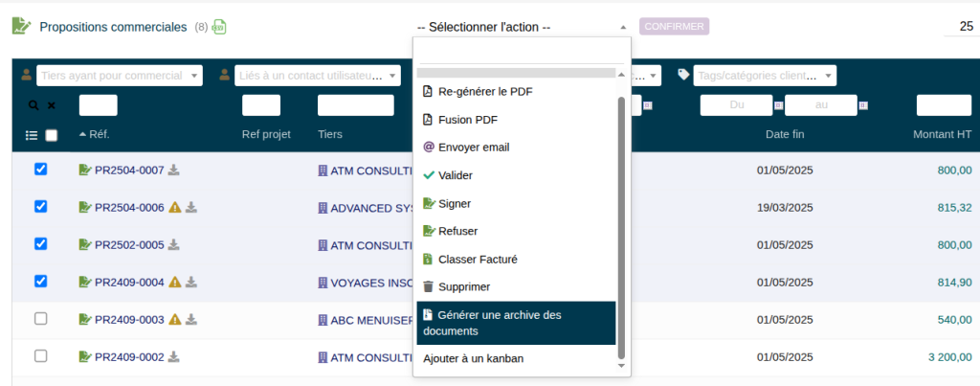Click the warning icon next to PR2504-0006
The image size is (980, 386).
point(175,208)
